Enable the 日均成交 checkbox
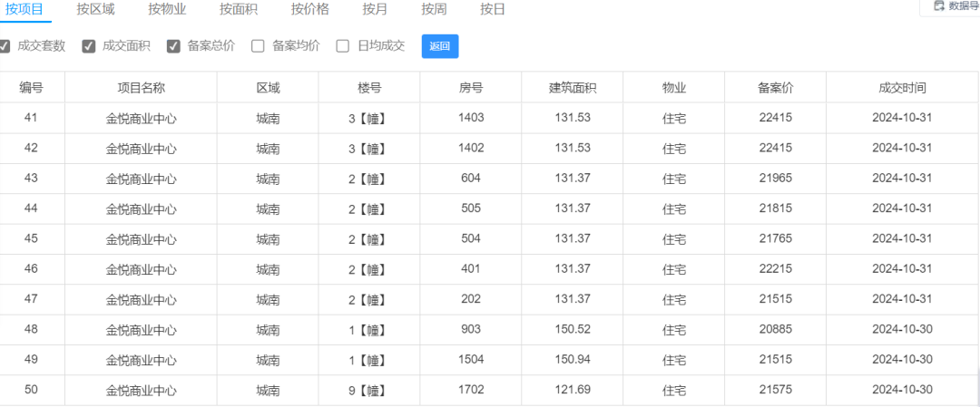The width and height of the screenshot is (980, 407). pos(342,46)
